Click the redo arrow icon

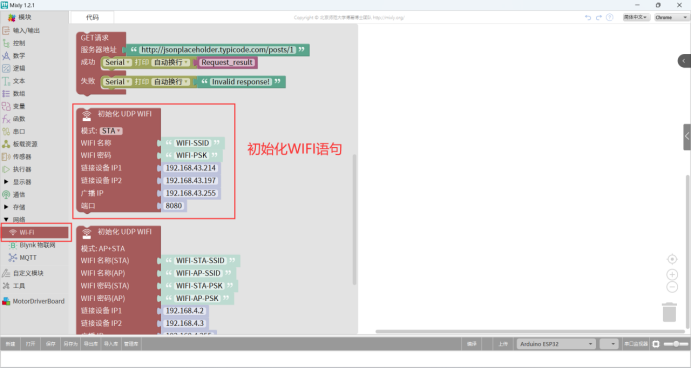(x=599, y=17)
